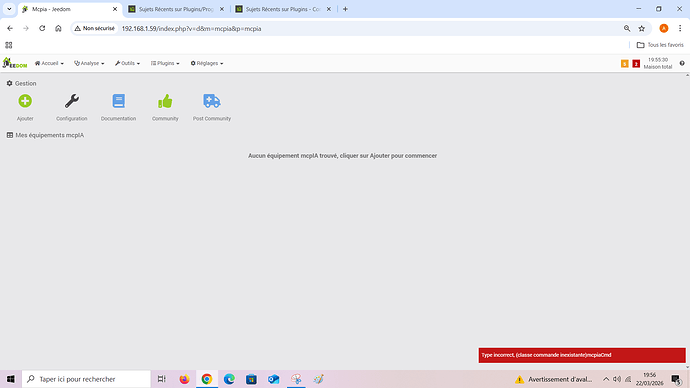690x388 pixels.
Task: Open the Paint taskbar icon
Action: pos(319,379)
